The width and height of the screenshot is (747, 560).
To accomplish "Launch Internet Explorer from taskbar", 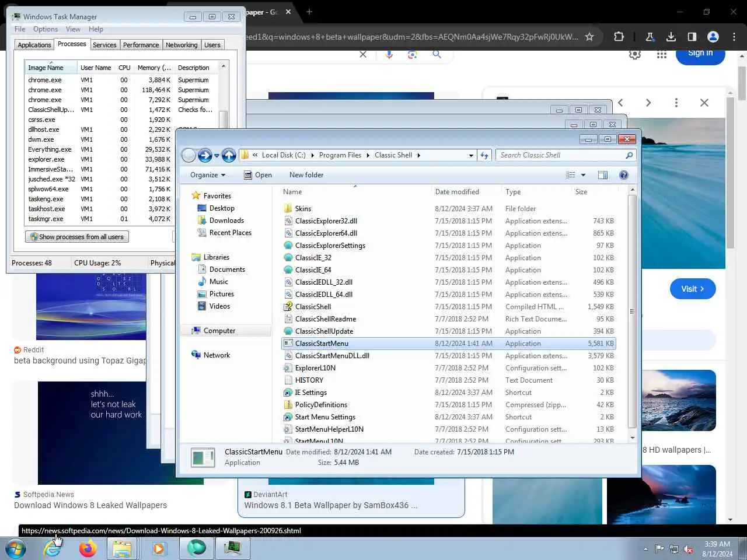I will [53, 549].
